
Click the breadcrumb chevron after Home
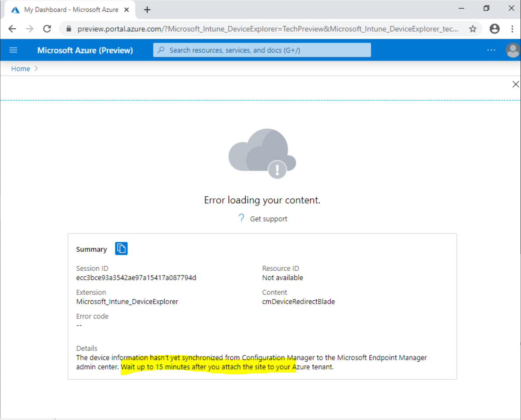(36, 68)
